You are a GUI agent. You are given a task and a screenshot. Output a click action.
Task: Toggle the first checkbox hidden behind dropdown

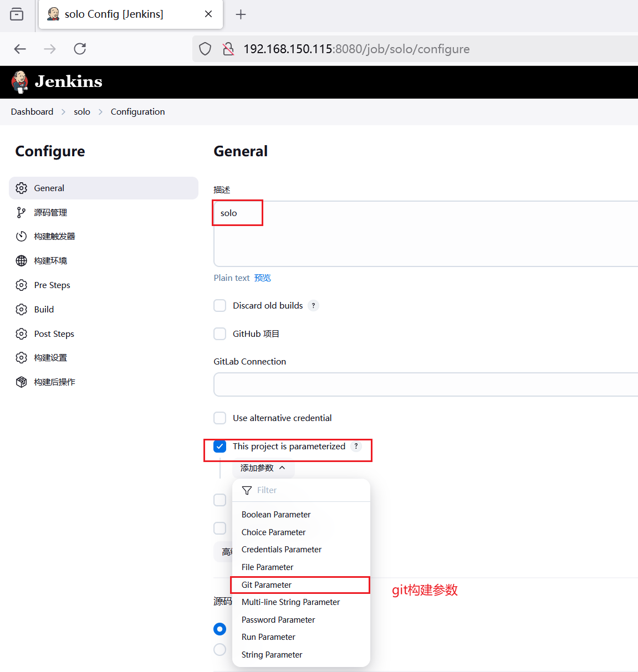pyautogui.click(x=220, y=500)
